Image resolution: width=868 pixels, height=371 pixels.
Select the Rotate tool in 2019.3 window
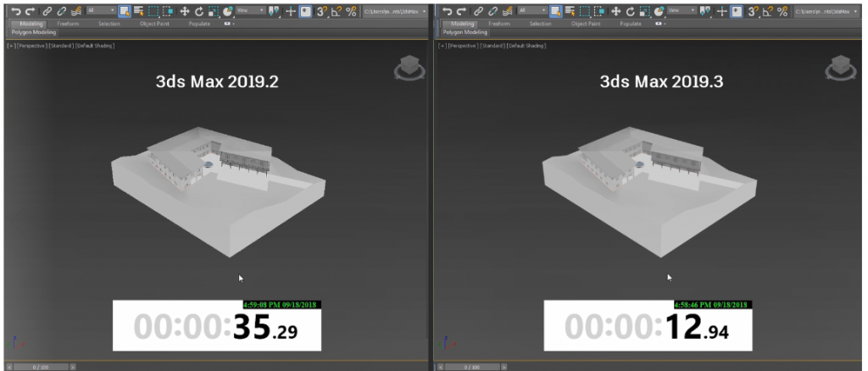click(x=630, y=11)
